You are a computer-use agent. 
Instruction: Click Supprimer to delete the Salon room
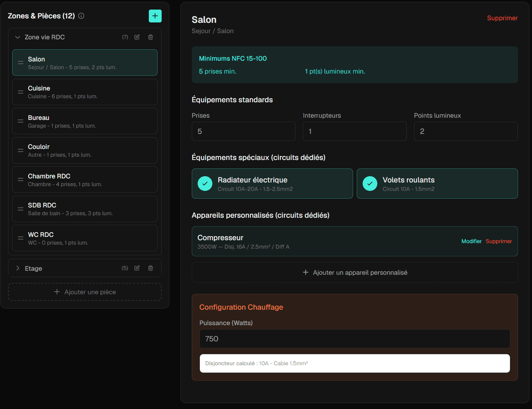coord(502,18)
